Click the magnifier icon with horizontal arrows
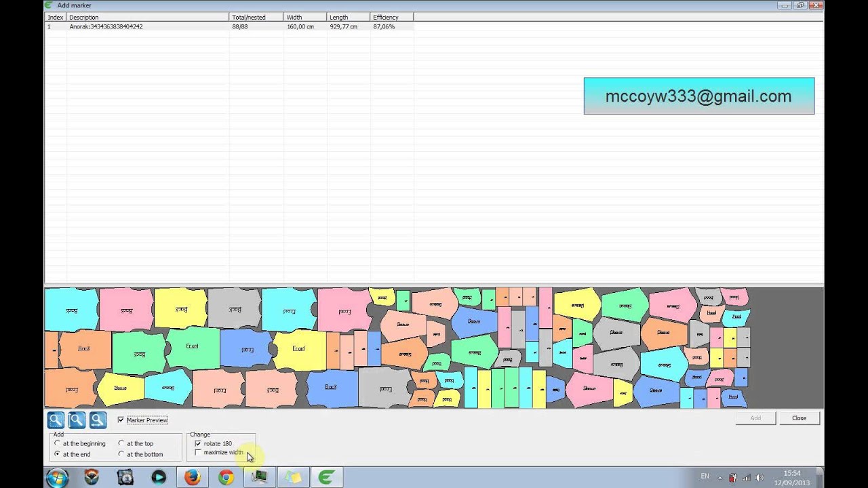 click(98, 420)
